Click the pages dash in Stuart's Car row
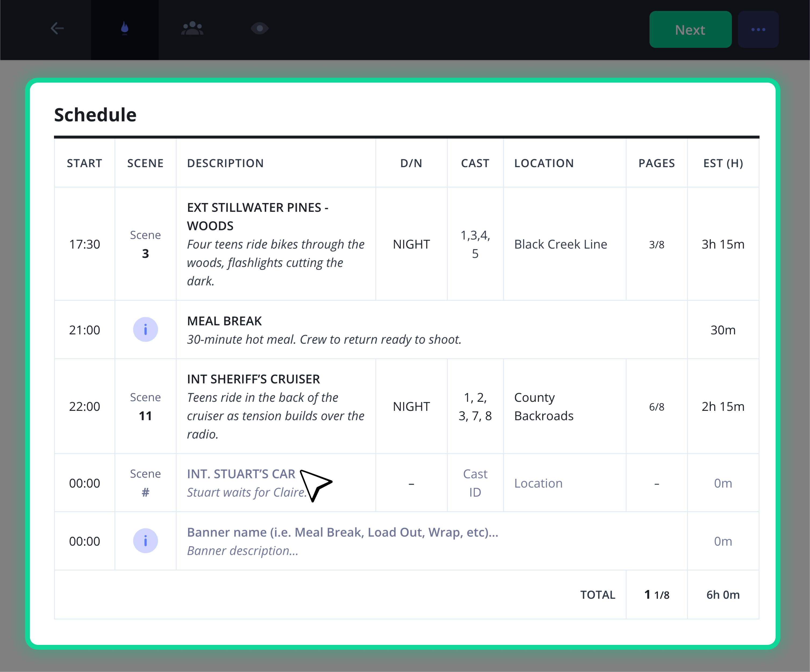 point(657,483)
